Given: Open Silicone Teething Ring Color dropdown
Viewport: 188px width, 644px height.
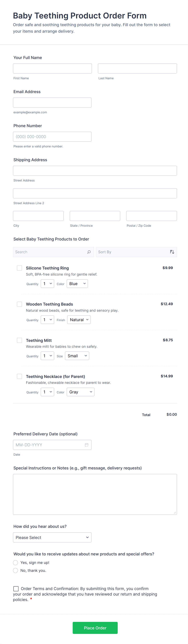Looking at the screenshot, I should [77, 284].
